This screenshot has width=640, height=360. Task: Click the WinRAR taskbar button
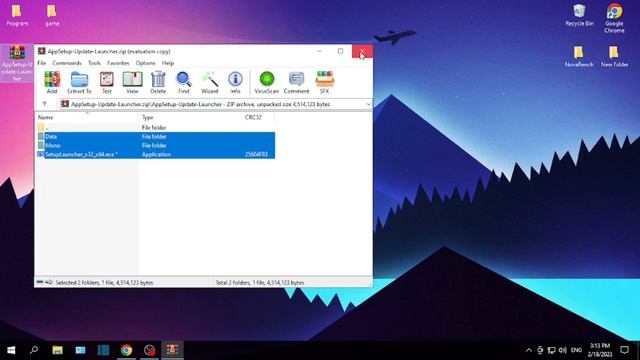click(x=172, y=350)
